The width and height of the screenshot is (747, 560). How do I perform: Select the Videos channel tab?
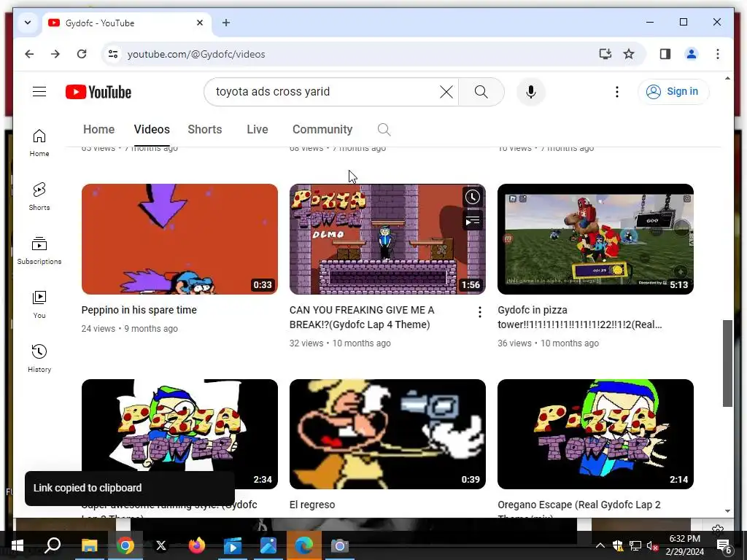pos(152,130)
